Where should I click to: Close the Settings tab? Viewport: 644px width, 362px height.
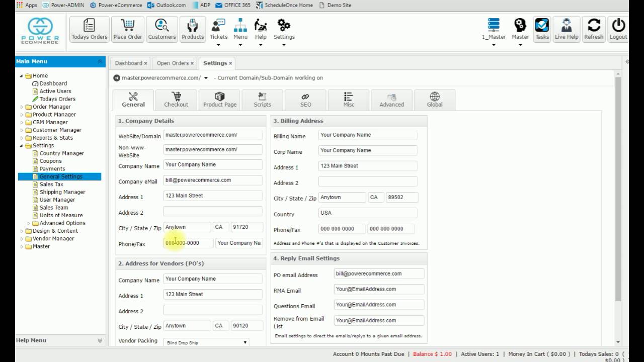click(x=230, y=63)
